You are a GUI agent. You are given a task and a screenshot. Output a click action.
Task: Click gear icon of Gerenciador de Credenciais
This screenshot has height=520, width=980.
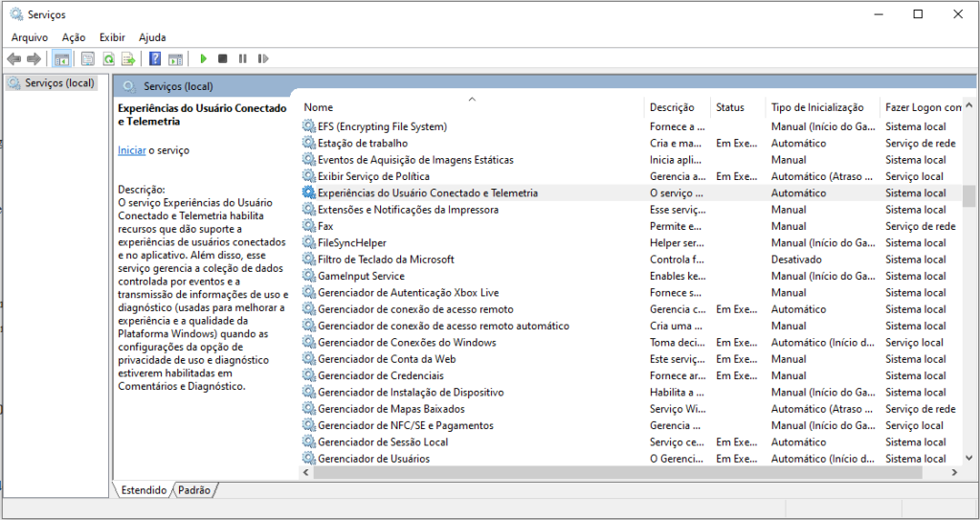point(309,375)
